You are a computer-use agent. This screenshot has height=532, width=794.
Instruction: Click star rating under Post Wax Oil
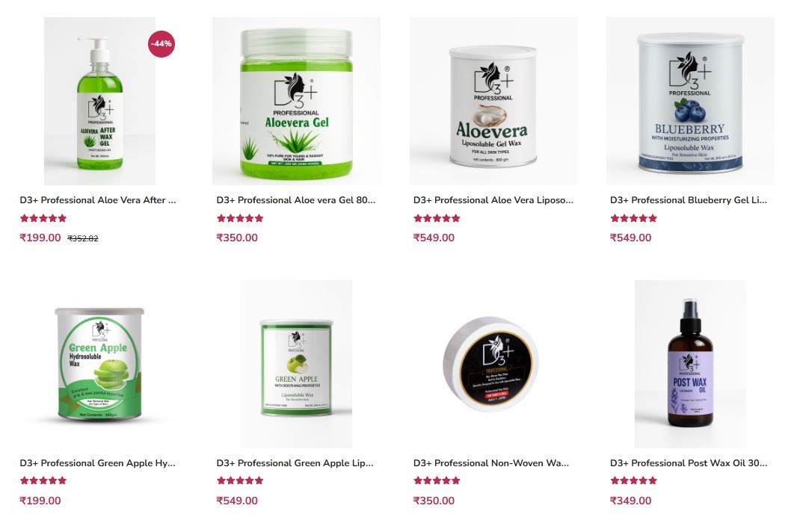click(633, 480)
